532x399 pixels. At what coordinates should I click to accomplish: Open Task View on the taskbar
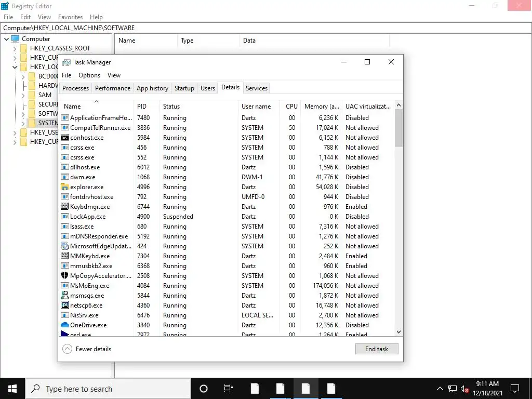tap(229, 389)
